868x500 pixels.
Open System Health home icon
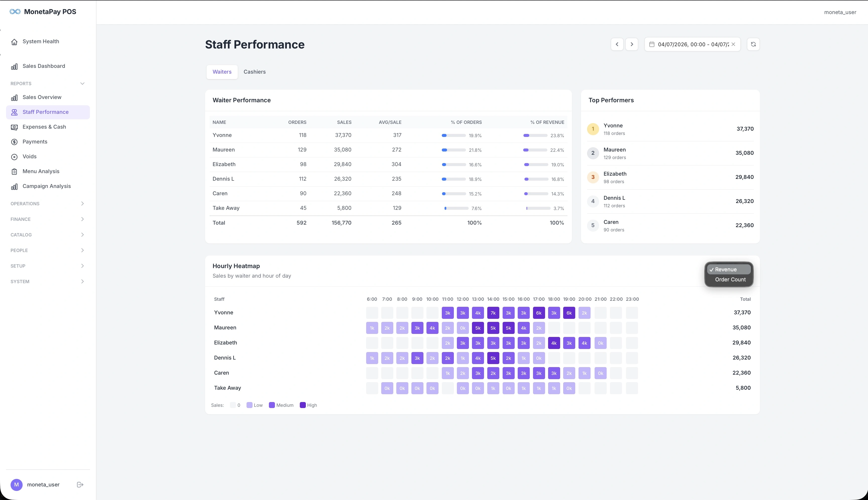[x=14, y=42]
